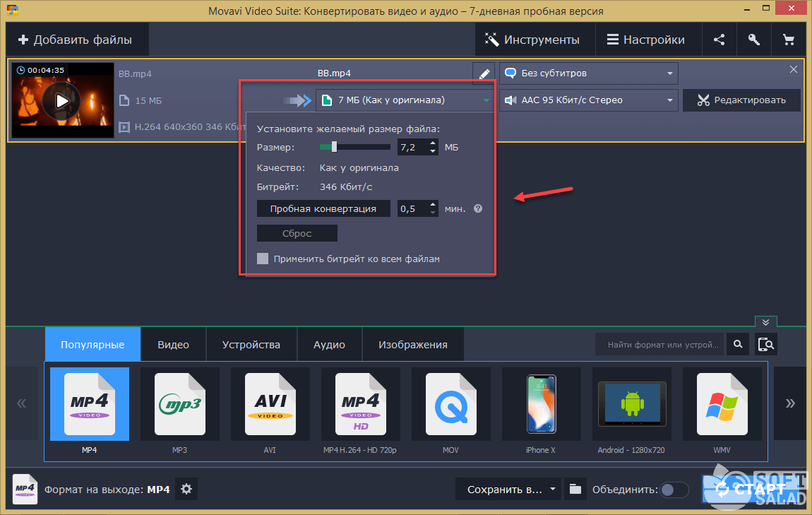Collapse the format panel with chevron

pyautogui.click(x=766, y=321)
